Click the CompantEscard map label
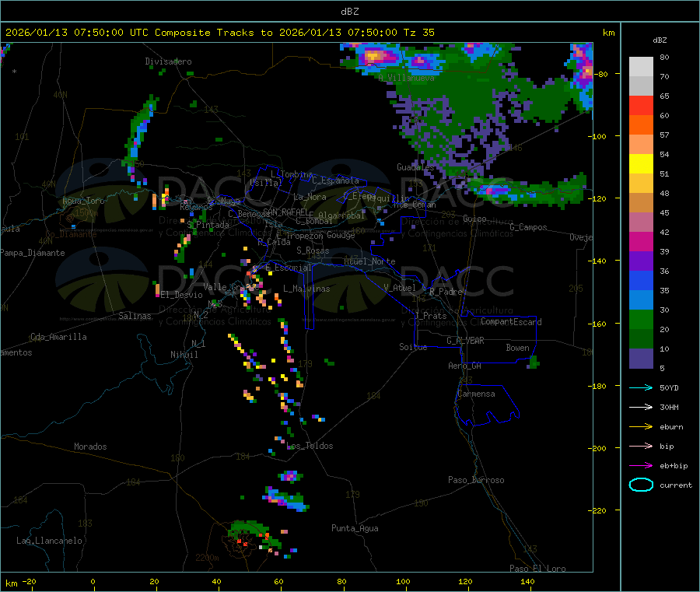Viewport: 700px width, 592px height. [511, 322]
